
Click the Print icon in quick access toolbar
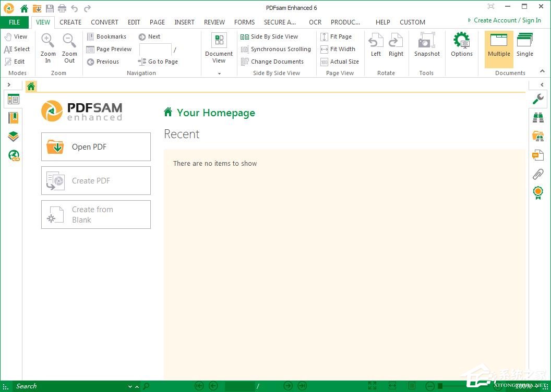pyautogui.click(x=62, y=8)
